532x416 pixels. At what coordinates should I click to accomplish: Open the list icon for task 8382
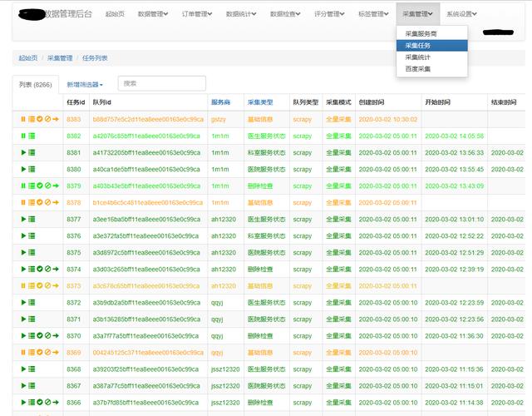click(x=32, y=136)
